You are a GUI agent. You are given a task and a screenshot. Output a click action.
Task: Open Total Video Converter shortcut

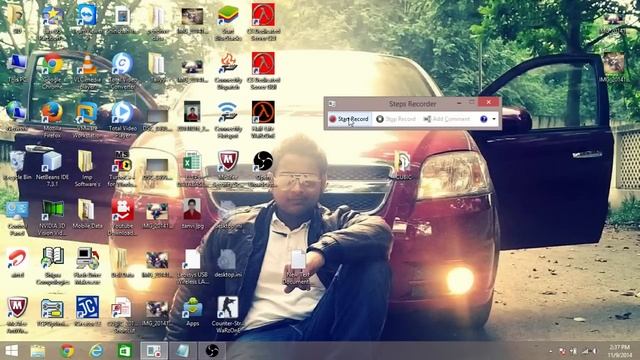122,72
